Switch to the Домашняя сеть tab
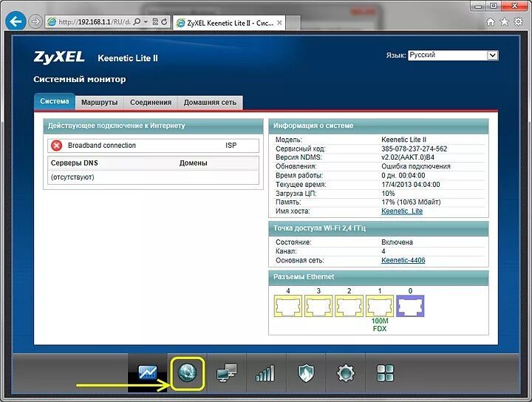 click(210, 103)
